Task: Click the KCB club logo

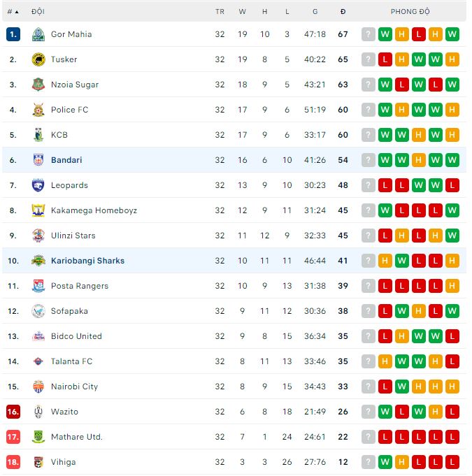Action: click(38, 135)
